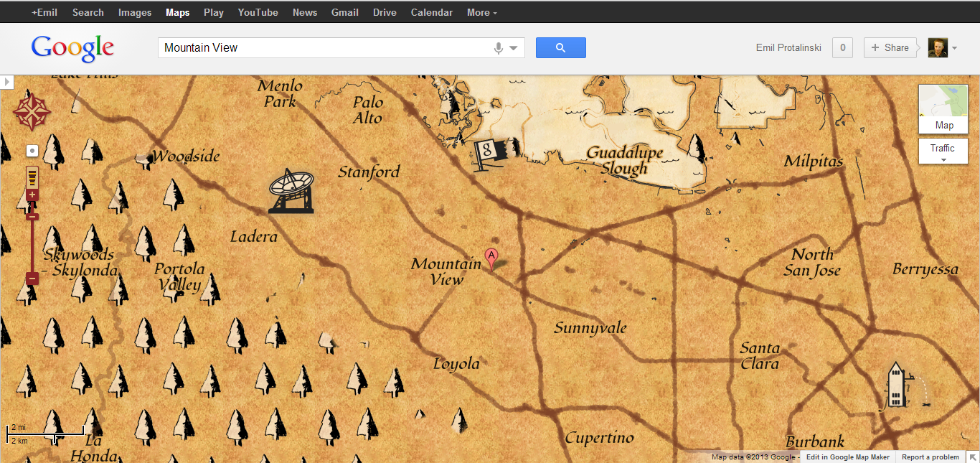Viewport: 980px width, 463px height.
Task: Click the compass rose pan control
Action: 32,110
